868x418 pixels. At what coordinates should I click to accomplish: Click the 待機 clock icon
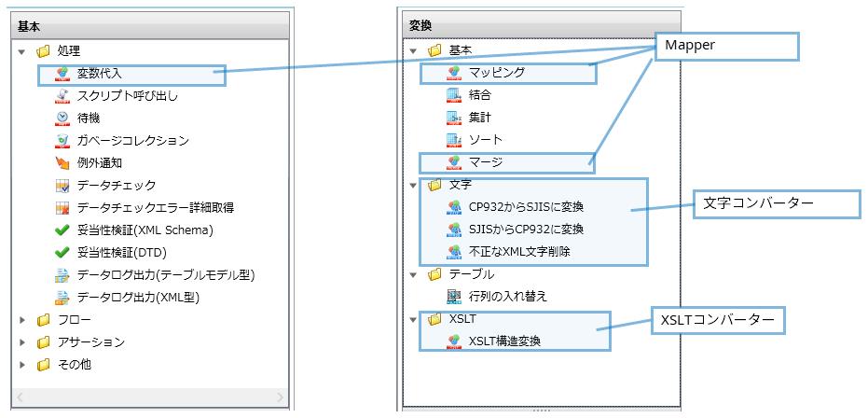(62, 118)
